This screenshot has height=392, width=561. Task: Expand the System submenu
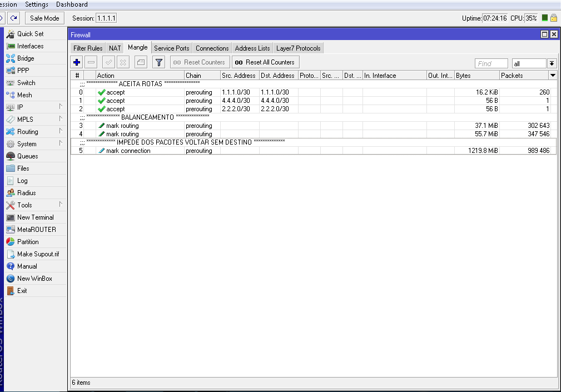36,144
